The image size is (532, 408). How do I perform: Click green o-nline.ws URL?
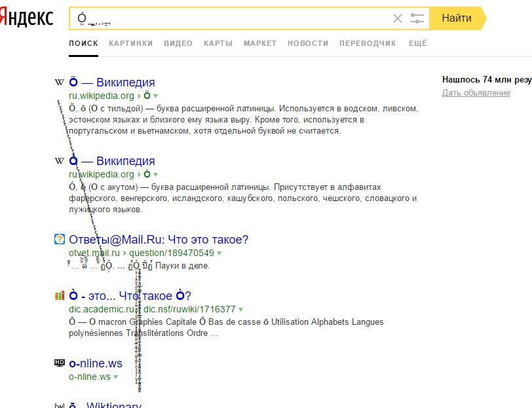90,377
